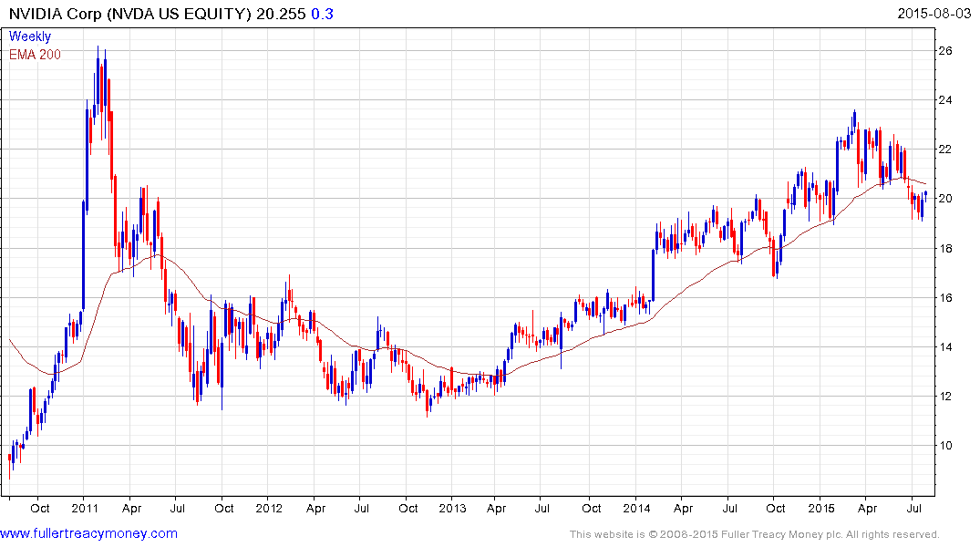The width and height of the screenshot is (980, 547).
Task: Open the www.fullertreacymoney.com link
Action: point(88,533)
